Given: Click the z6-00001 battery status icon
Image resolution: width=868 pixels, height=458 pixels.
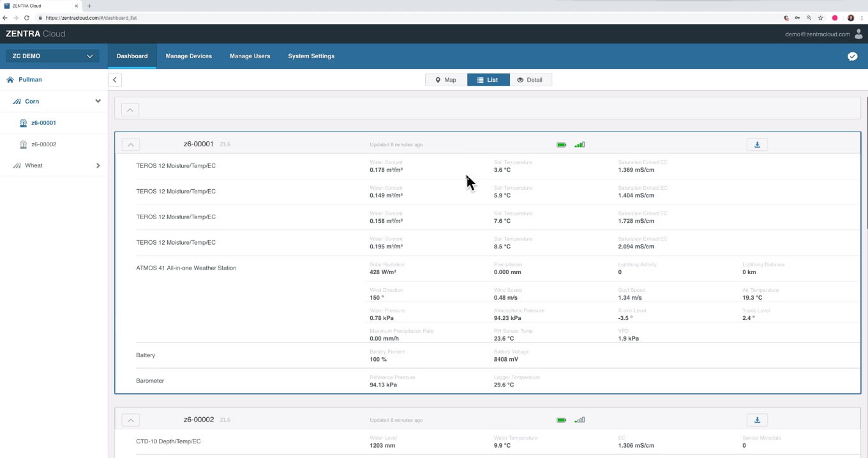Looking at the screenshot, I should (561, 145).
